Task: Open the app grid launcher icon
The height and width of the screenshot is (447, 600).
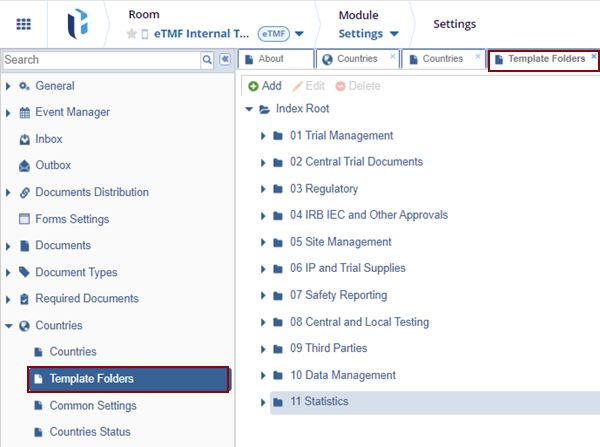Action: coord(24,24)
